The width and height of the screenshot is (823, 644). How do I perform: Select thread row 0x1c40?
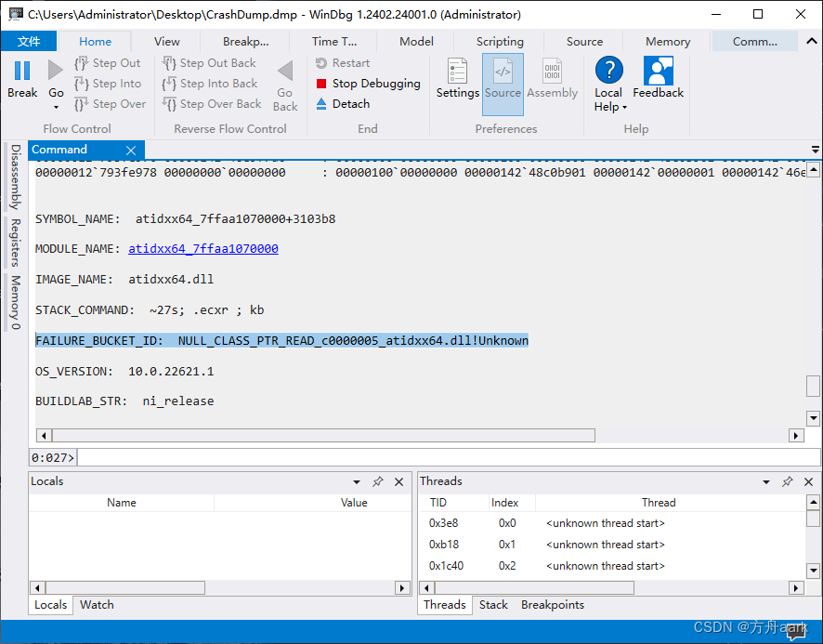[x=612, y=566]
